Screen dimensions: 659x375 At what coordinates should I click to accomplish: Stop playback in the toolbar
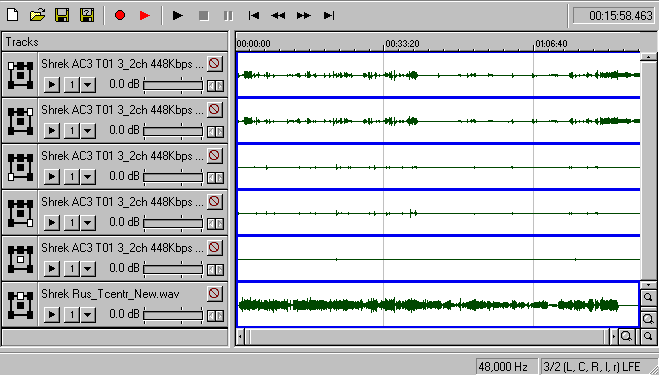[x=203, y=16]
